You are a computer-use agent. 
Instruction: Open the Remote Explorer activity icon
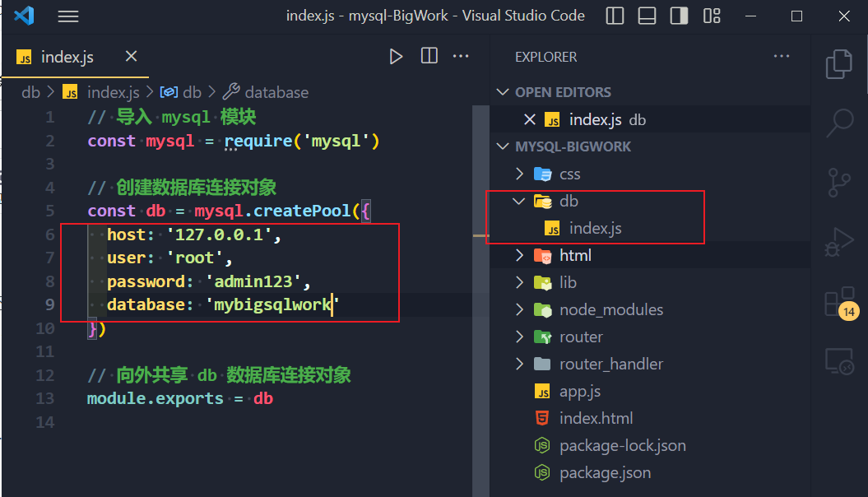(x=839, y=361)
